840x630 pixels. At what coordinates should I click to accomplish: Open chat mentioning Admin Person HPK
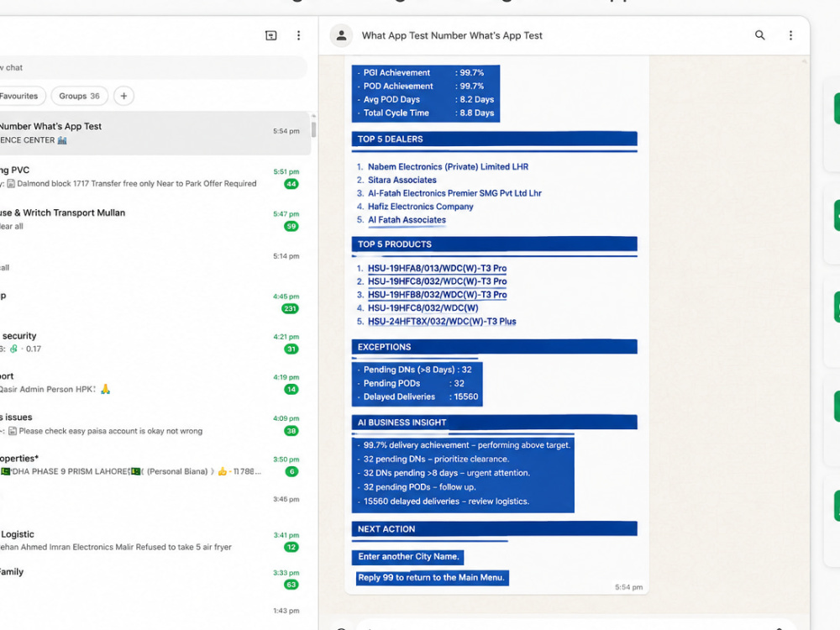155,383
